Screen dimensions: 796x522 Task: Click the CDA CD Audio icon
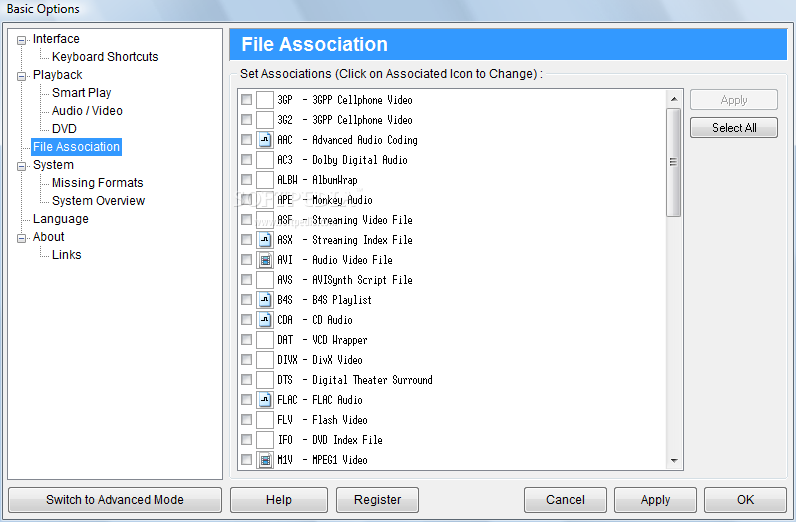point(265,320)
